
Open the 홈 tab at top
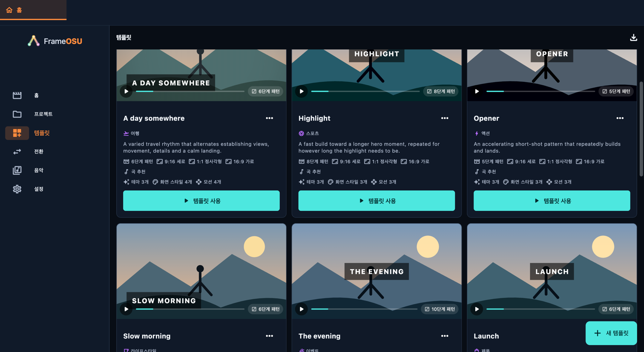pos(33,10)
